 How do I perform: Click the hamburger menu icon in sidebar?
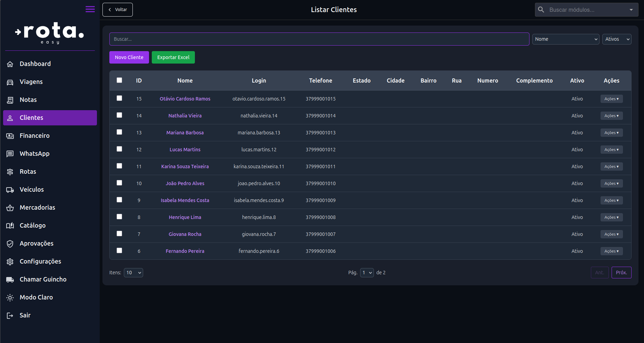[x=90, y=9]
